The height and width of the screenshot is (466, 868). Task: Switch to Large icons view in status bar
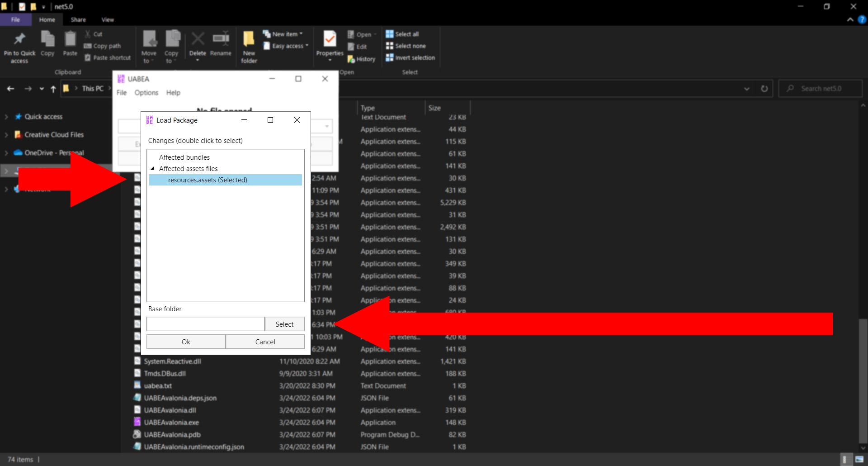click(859, 459)
